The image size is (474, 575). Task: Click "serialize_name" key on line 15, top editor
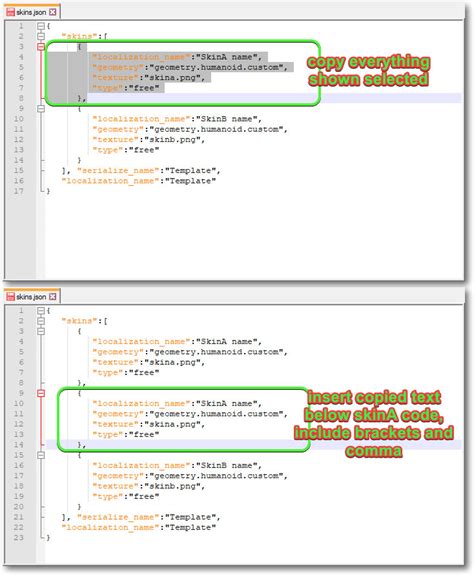pos(118,171)
